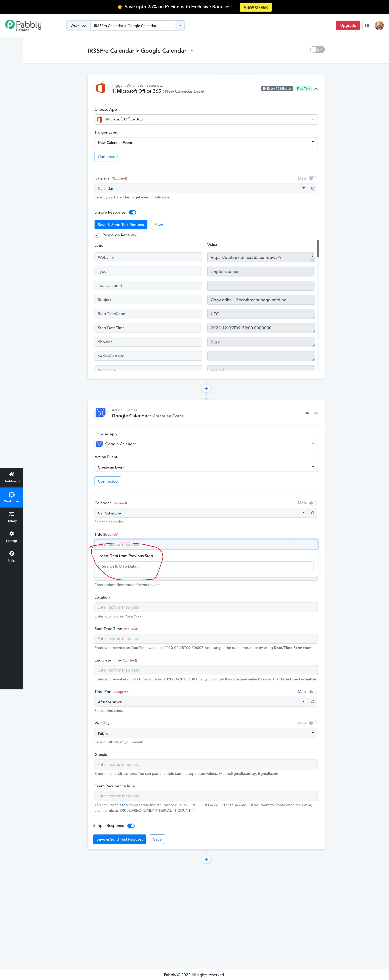Image resolution: width=389 pixels, height=980 pixels.
Task: Toggle Map for Visibility field
Action: pyautogui.click(x=313, y=723)
